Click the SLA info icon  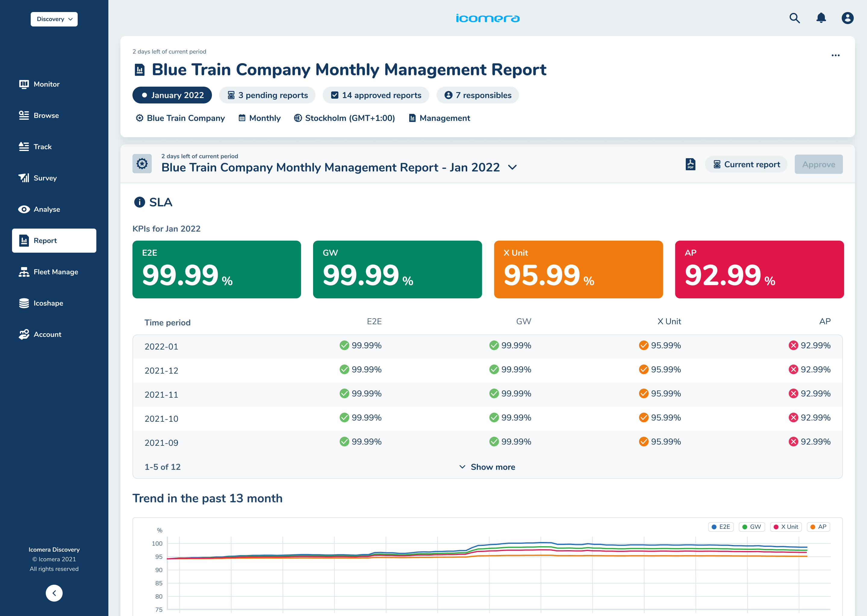pos(139,202)
